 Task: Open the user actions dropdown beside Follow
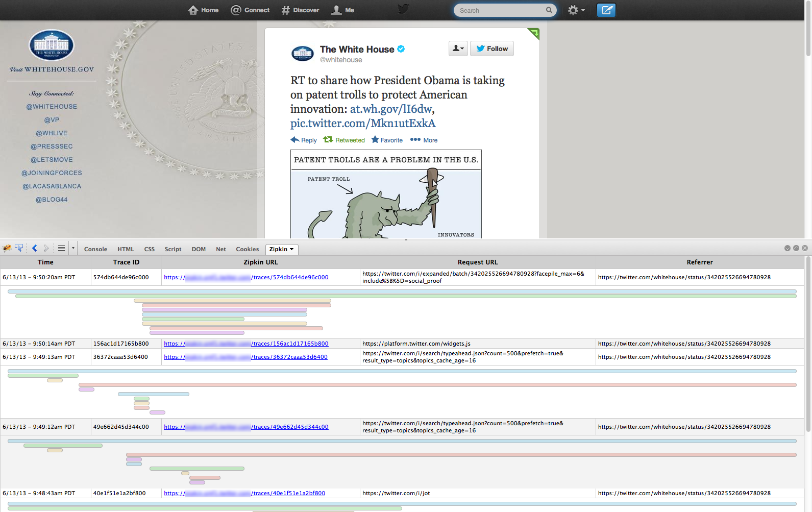pyautogui.click(x=458, y=48)
